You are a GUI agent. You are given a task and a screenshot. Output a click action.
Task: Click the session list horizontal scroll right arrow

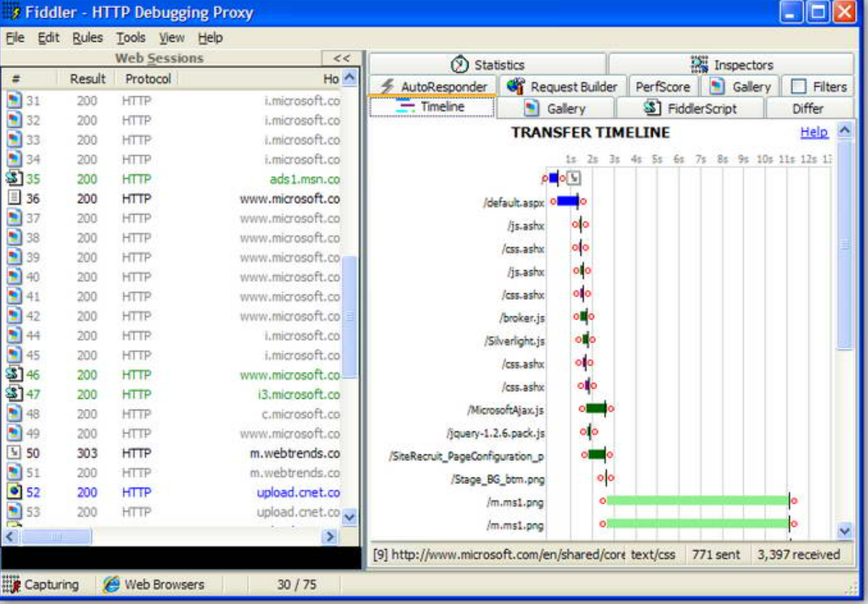pyautogui.click(x=329, y=537)
